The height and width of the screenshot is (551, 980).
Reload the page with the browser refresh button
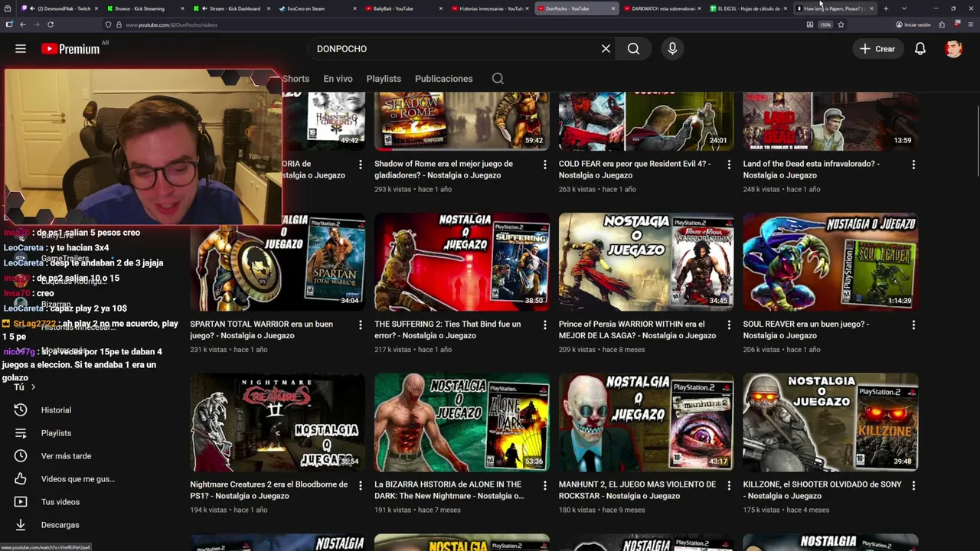tap(51, 24)
